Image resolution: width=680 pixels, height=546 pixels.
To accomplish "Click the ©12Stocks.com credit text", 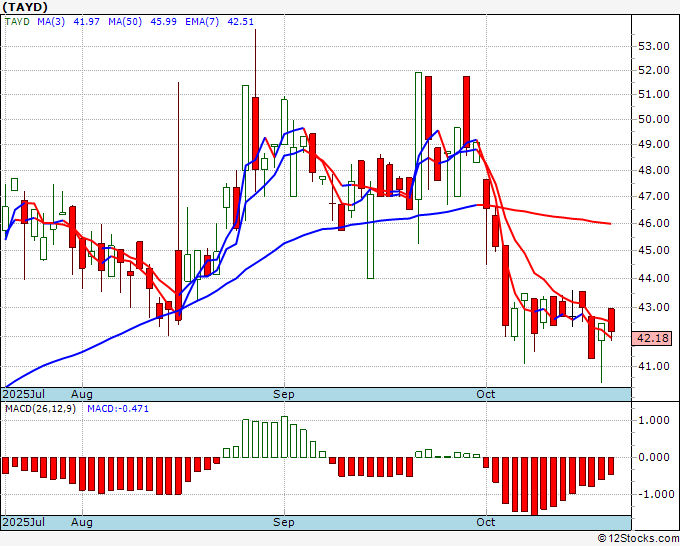I will (638, 539).
